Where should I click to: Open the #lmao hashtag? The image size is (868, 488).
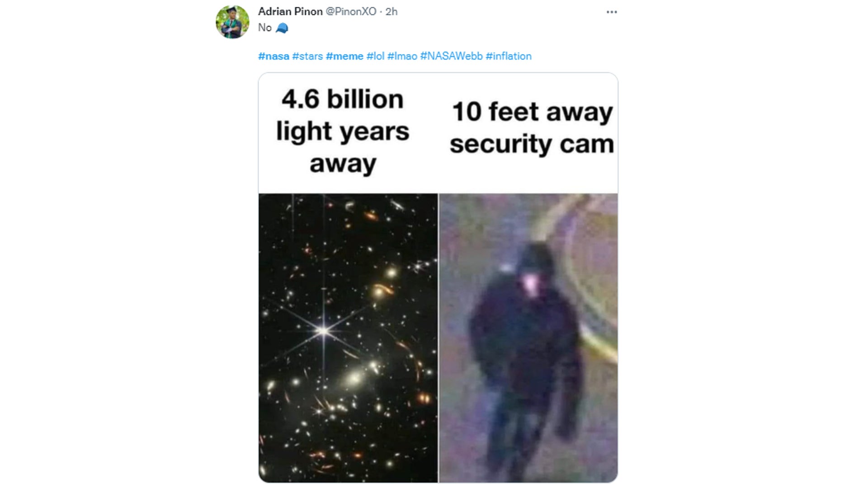pos(402,56)
